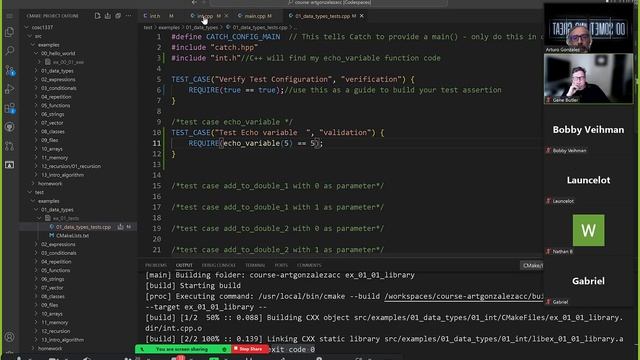Select the Gabriel participant tile

[588, 281]
